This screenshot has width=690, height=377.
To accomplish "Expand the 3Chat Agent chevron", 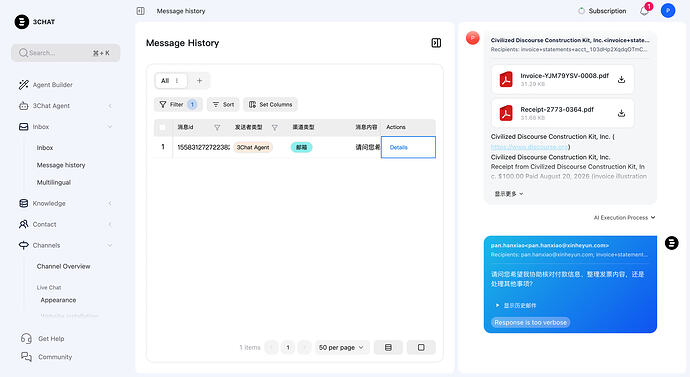I will point(110,106).
